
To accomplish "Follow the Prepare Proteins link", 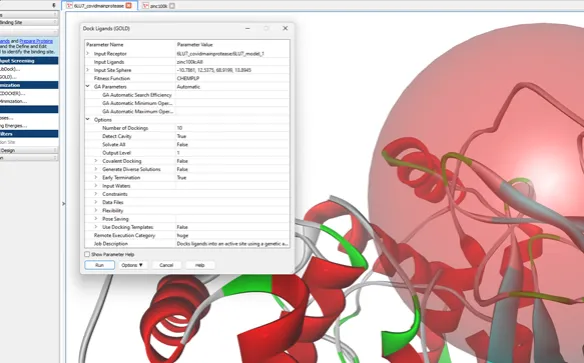I will 36,41.
